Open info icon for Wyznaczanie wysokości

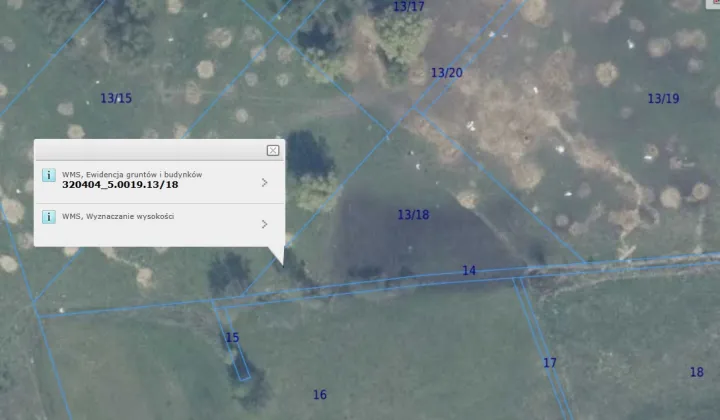point(49,217)
